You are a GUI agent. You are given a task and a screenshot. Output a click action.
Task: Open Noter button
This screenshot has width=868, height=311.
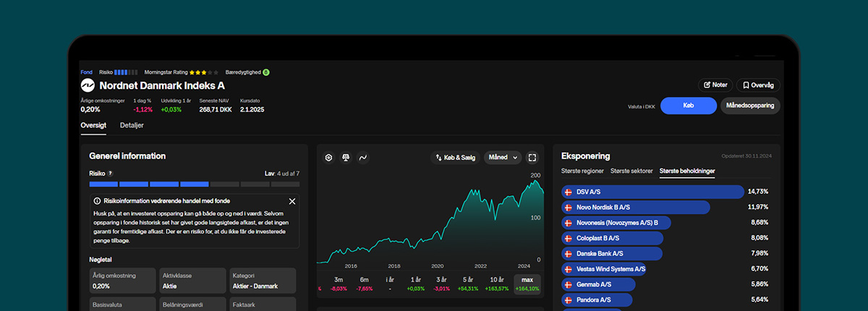[715, 85]
